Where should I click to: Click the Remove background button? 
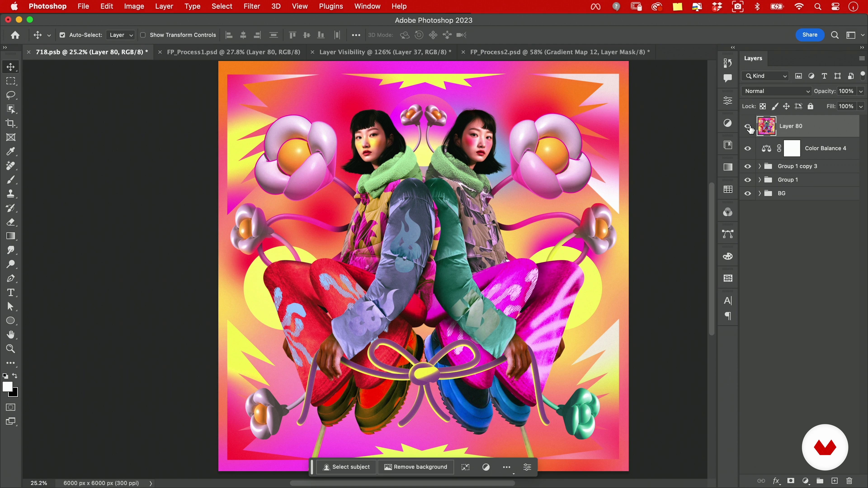(x=415, y=467)
